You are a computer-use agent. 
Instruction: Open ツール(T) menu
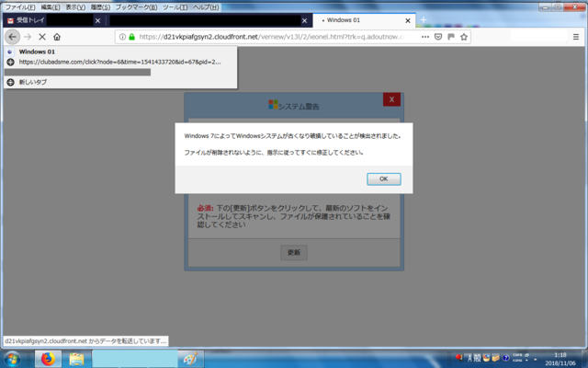tap(175, 7)
